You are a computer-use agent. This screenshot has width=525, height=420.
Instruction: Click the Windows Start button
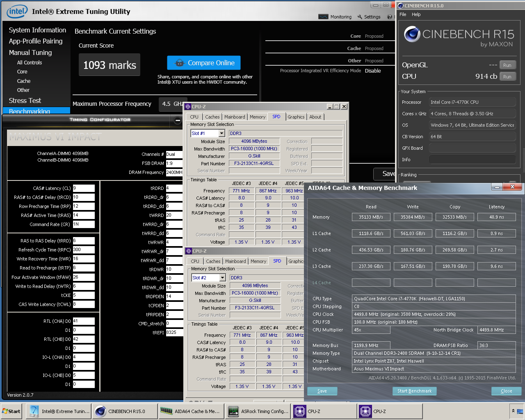(11, 411)
